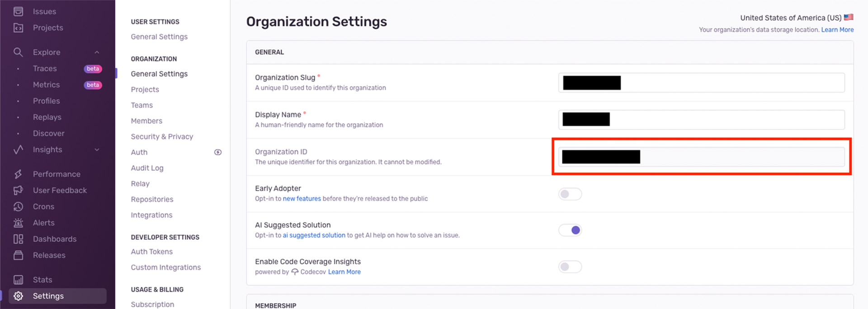Select Auth Tokens under Developer Settings

151,252
